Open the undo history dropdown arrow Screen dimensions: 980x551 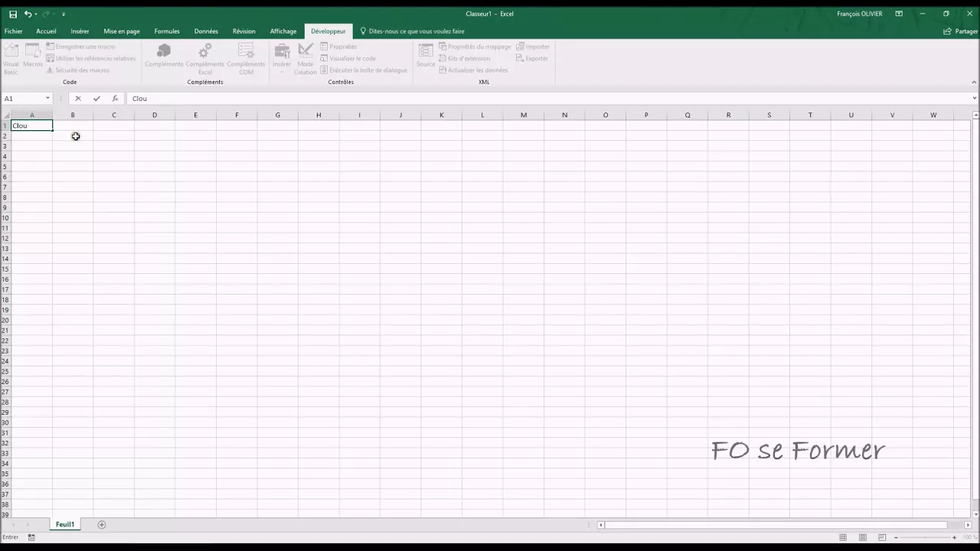pos(36,14)
